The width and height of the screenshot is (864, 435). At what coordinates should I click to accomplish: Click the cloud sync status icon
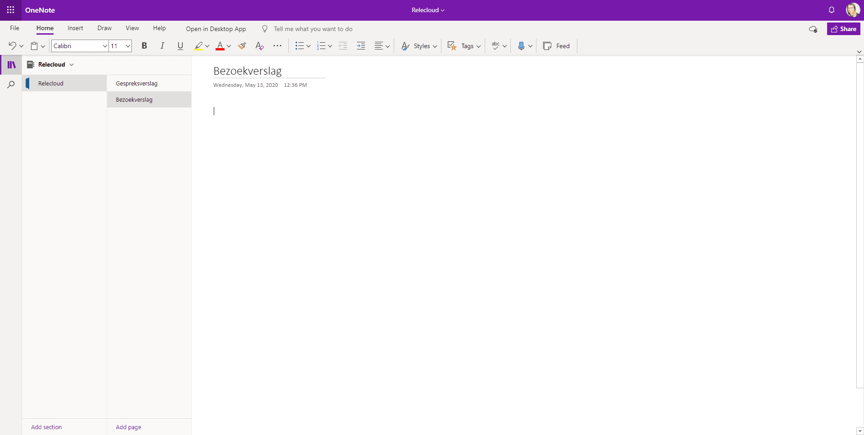pos(813,29)
